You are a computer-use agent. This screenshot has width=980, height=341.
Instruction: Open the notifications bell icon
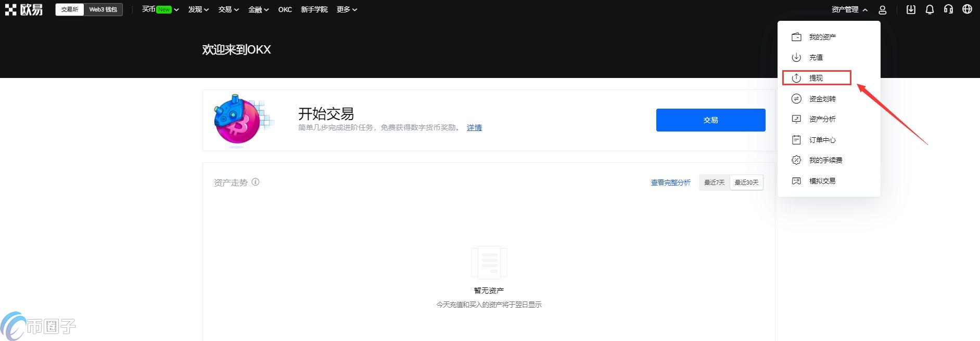pyautogui.click(x=930, y=9)
